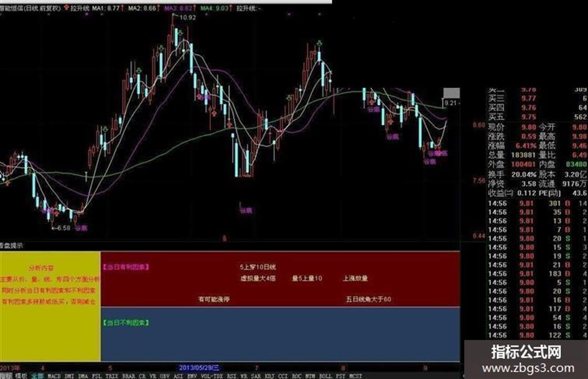Click the 模板 template tab

click(x=21, y=376)
